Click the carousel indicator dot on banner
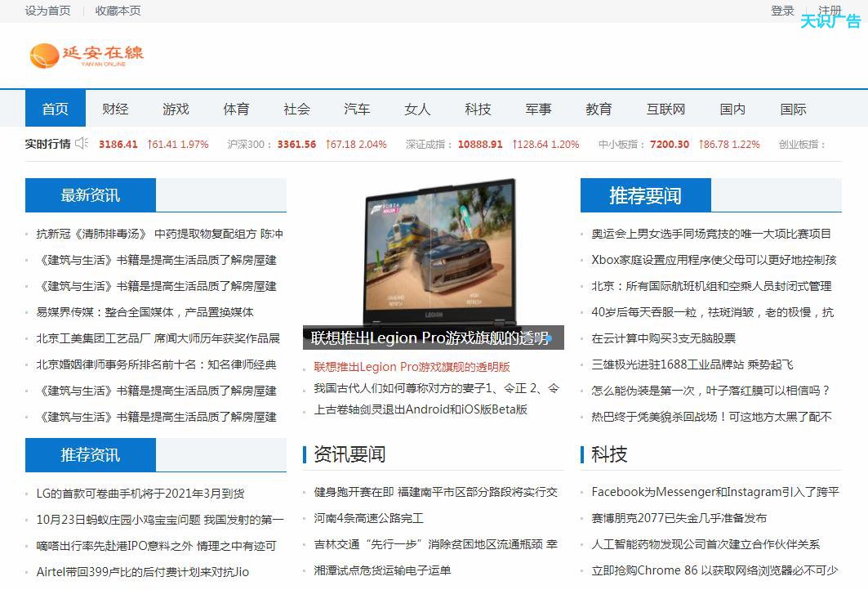 coord(549,337)
